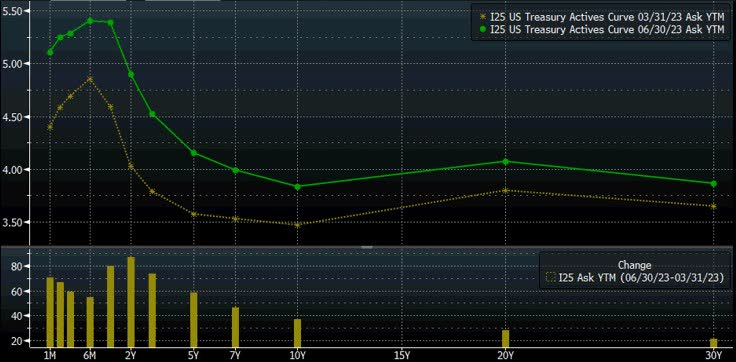Click the panel divider handle between charts
736x362 pixels.
coord(367,246)
